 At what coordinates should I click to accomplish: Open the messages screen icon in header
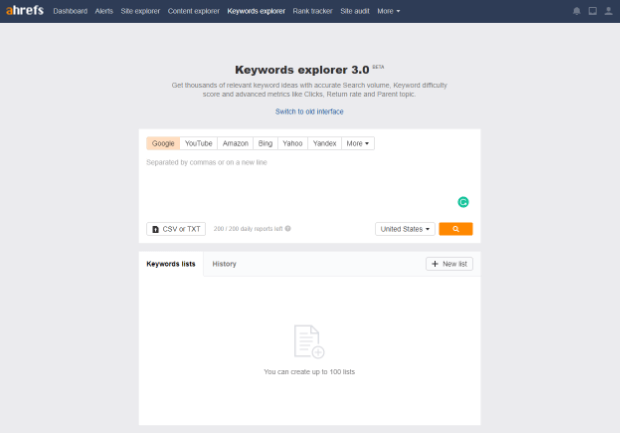pos(592,11)
